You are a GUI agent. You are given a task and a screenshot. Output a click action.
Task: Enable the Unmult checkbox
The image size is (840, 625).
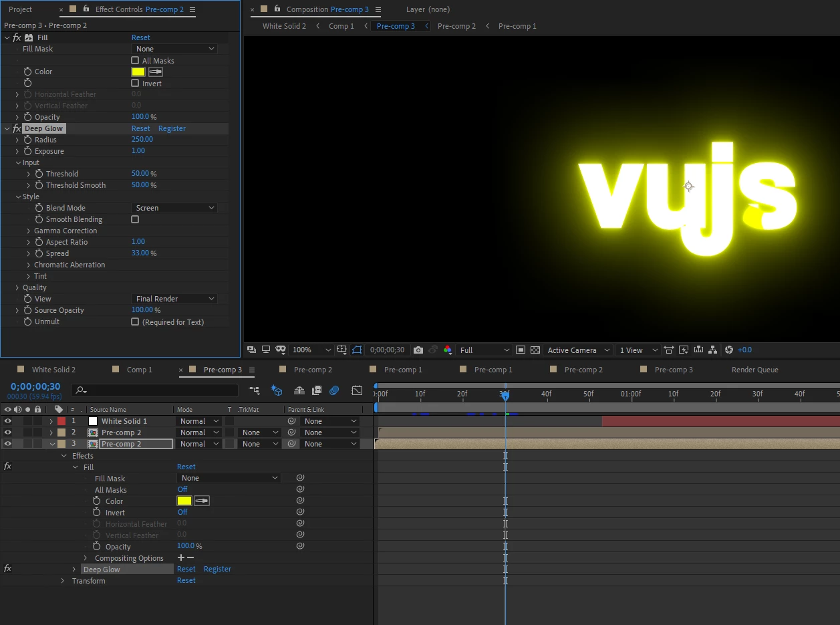coord(135,322)
